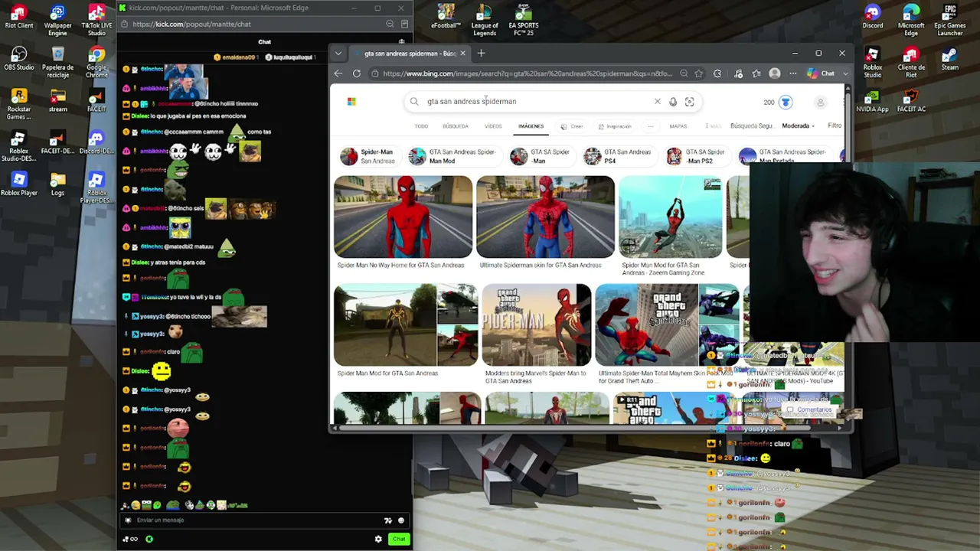This screenshot has height=551, width=980.
Task: Refresh the Bing page in Edge
Action: click(357, 73)
